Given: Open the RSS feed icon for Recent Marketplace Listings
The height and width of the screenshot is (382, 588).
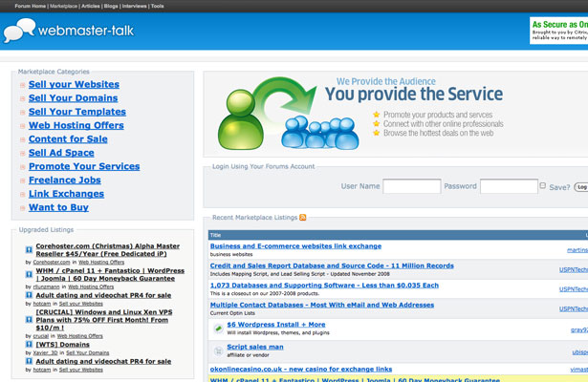Looking at the screenshot, I should [303, 217].
